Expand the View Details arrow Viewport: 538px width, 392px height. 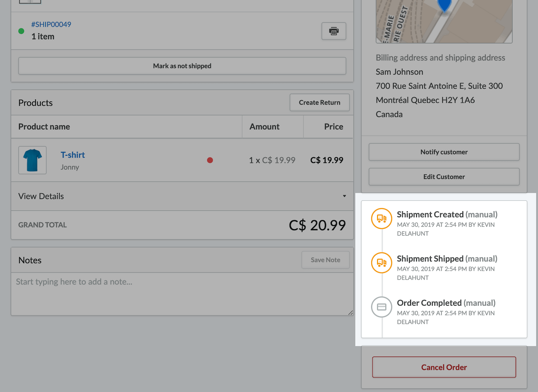(344, 196)
